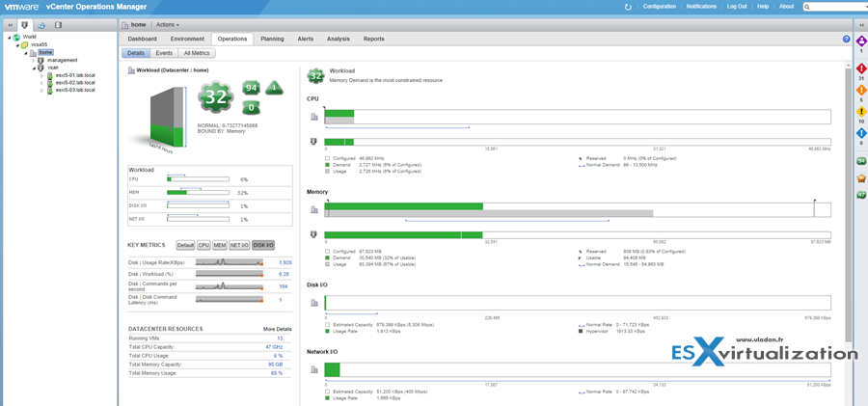Open the Help link in top bar
This screenshot has width=868, height=406.
coord(763,7)
